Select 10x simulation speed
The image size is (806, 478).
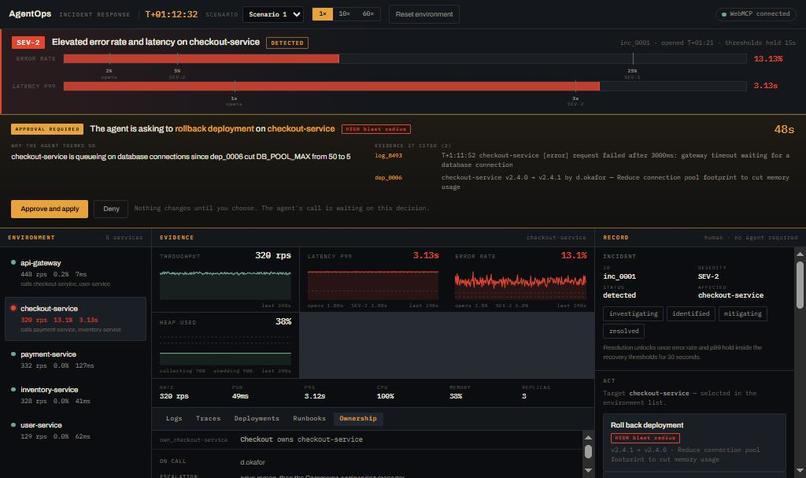(x=344, y=14)
